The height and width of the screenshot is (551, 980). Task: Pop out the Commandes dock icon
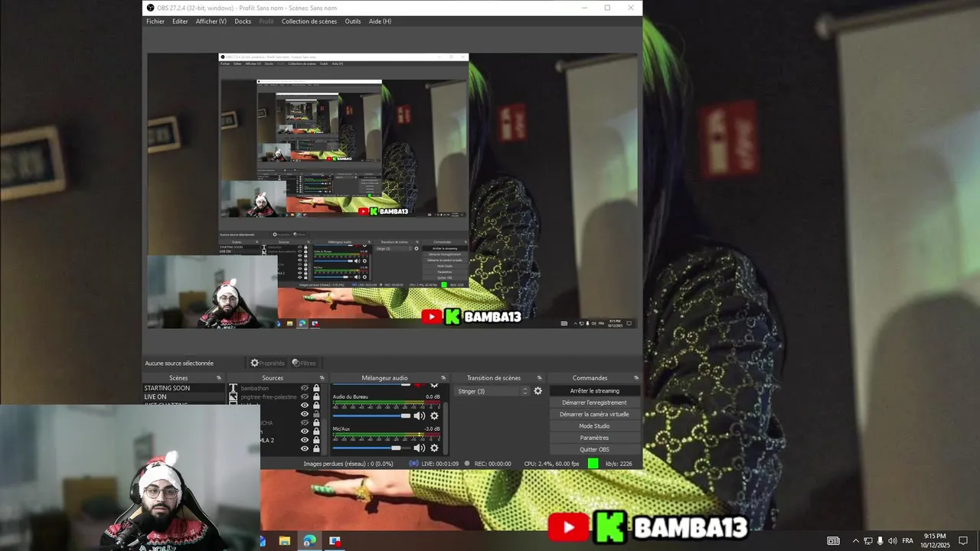click(x=636, y=378)
